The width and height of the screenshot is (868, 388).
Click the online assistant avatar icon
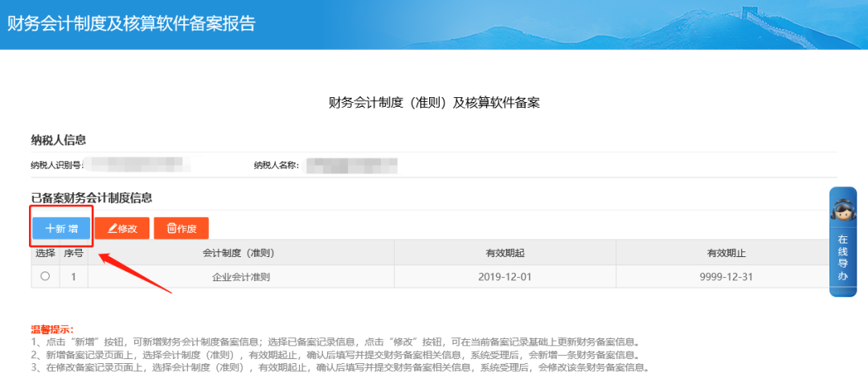coord(843,212)
